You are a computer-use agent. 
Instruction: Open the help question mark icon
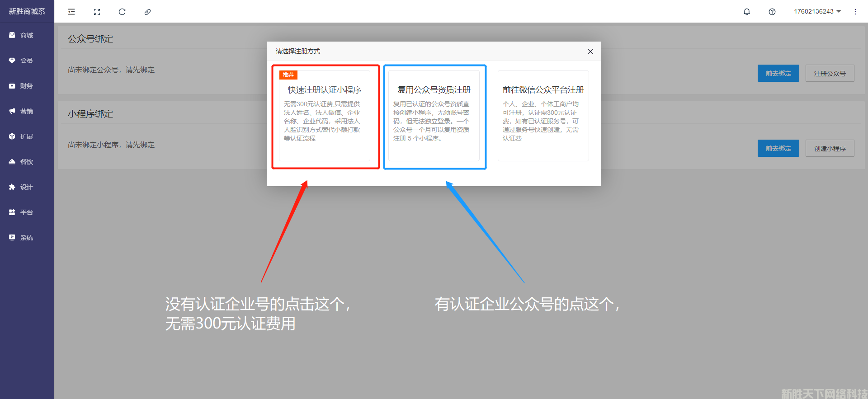(772, 12)
